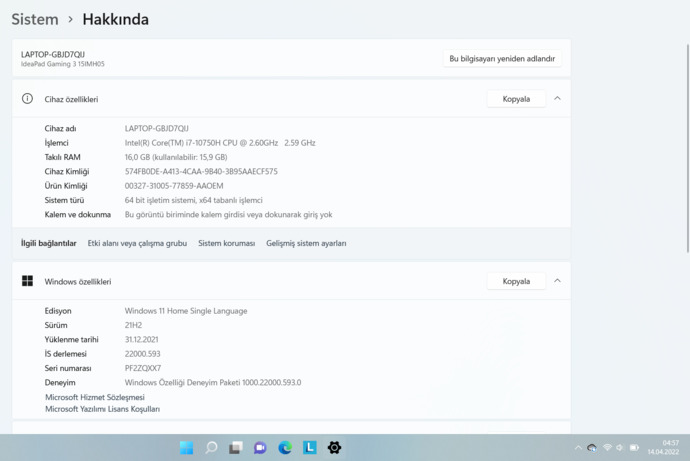Open the Lenovo Vantage taskbar app

tap(310, 448)
